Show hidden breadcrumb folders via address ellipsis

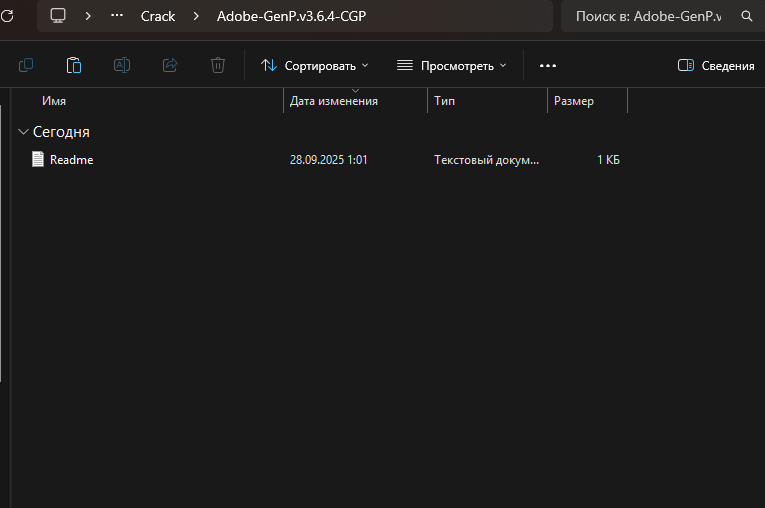coord(118,16)
